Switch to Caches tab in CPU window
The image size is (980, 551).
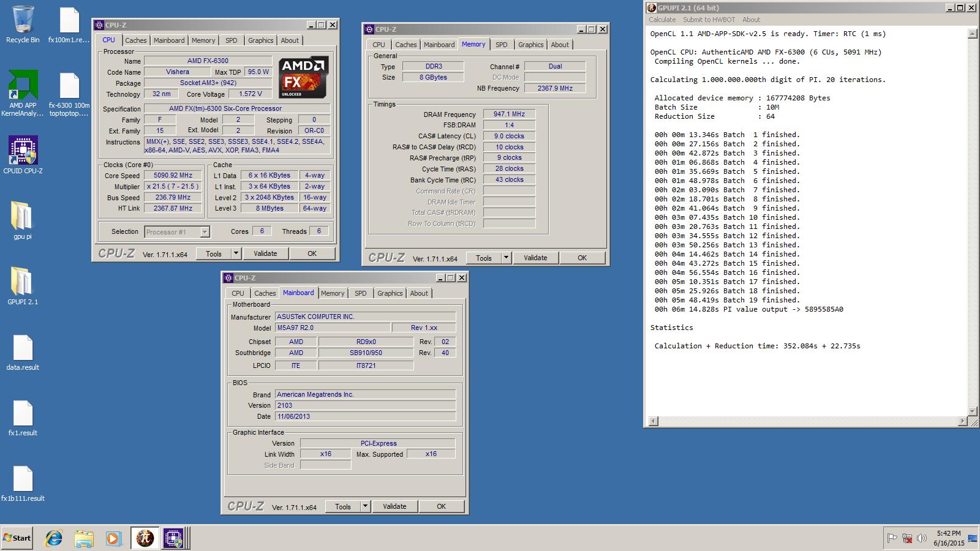136,40
